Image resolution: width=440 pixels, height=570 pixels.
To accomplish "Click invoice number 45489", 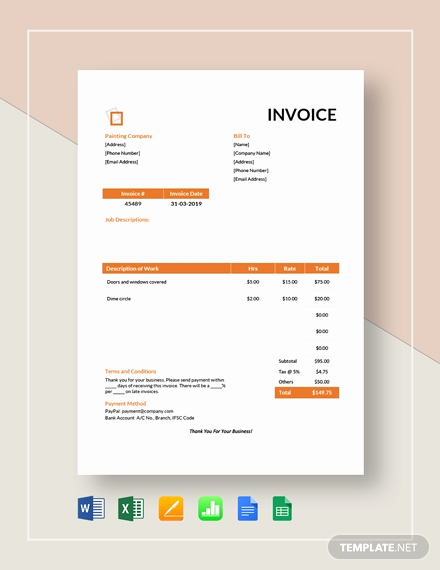I will coord(133,204).
